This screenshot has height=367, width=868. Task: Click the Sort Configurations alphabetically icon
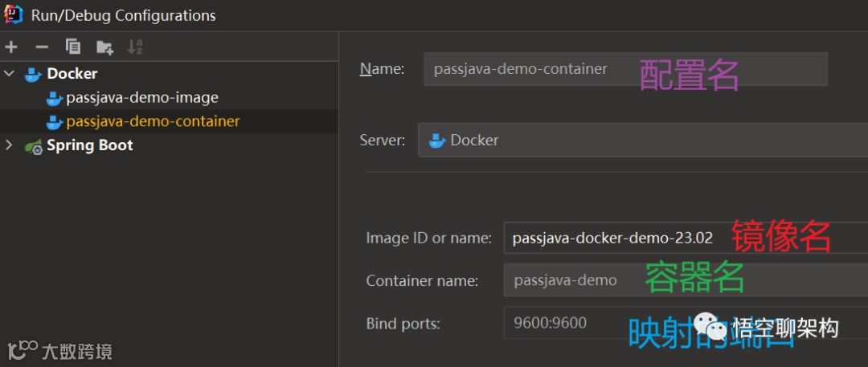pyautogui.click(x=135, y=47)
